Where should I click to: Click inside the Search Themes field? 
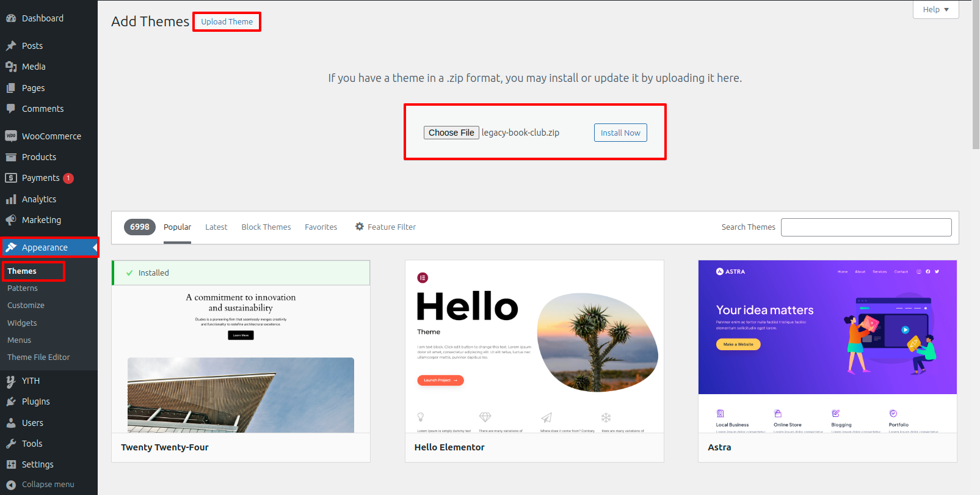[x=866, y=227]
